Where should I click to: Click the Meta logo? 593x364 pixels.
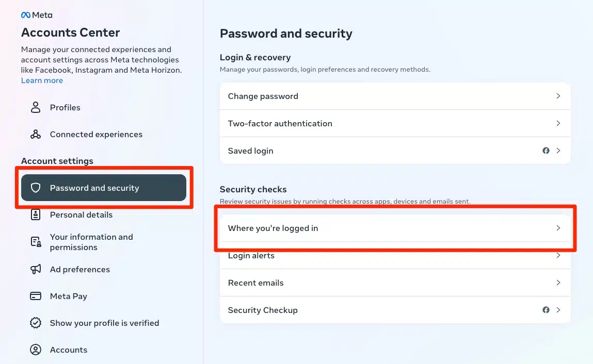[36, 14]
